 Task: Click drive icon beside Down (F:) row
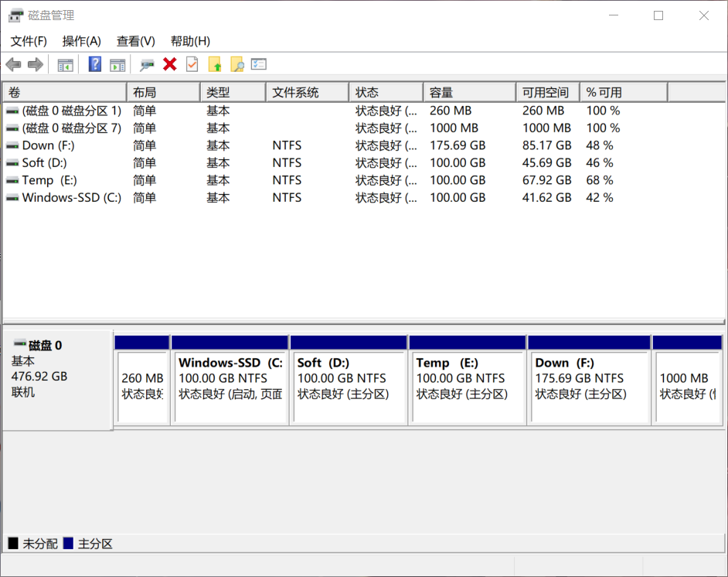[12, 145]
